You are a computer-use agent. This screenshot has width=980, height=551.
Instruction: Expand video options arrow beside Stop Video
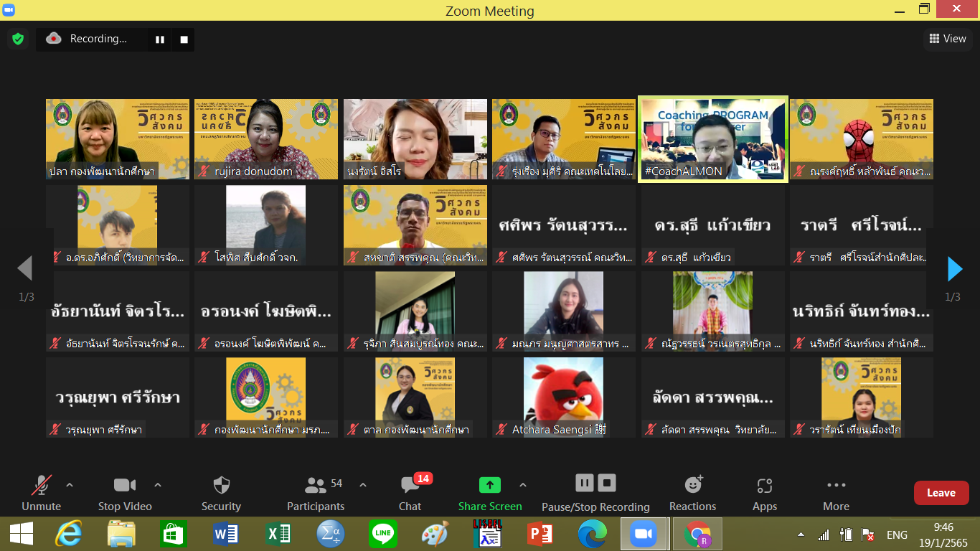[x=158, y=485]
